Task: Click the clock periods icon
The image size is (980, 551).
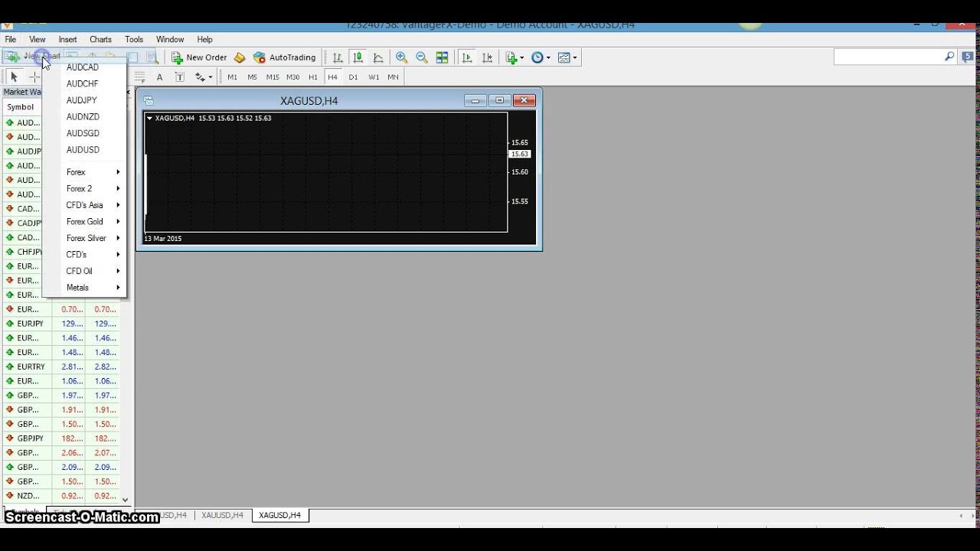Action: (x=537, y=57)
